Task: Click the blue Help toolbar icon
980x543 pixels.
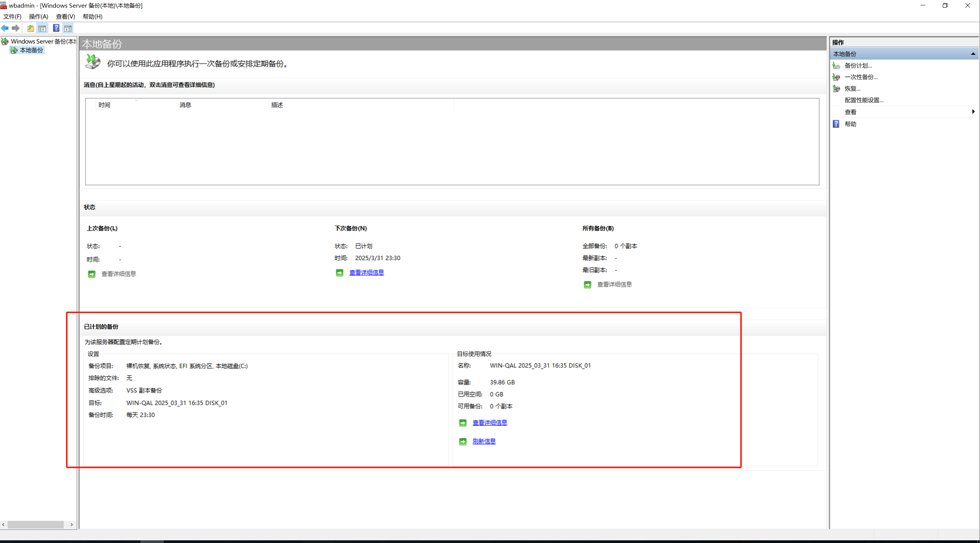Action: pyautogui.click(x=56, y=28)
